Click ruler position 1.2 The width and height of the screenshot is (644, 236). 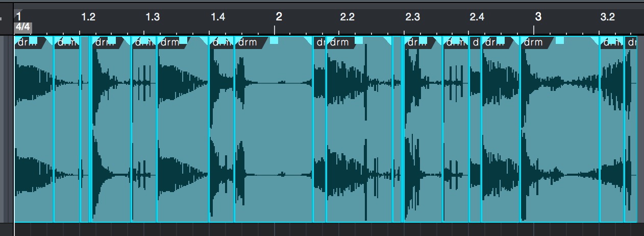pyautogui.click(x=88, y=17)
